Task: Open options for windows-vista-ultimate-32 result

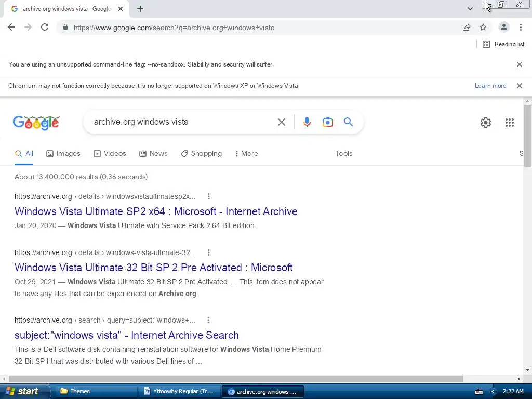Action: tap(209, 252)
